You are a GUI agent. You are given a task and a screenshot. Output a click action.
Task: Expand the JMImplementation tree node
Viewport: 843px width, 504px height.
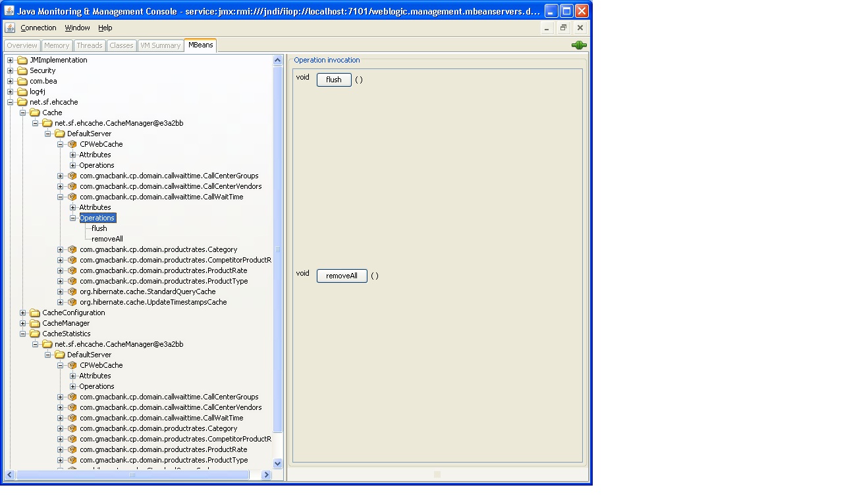pyautogui.click(x=9, y=60)
